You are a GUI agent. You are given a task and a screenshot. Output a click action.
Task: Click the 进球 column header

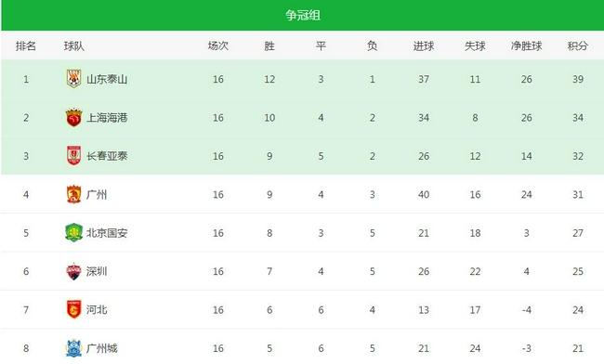pos(424,45)
